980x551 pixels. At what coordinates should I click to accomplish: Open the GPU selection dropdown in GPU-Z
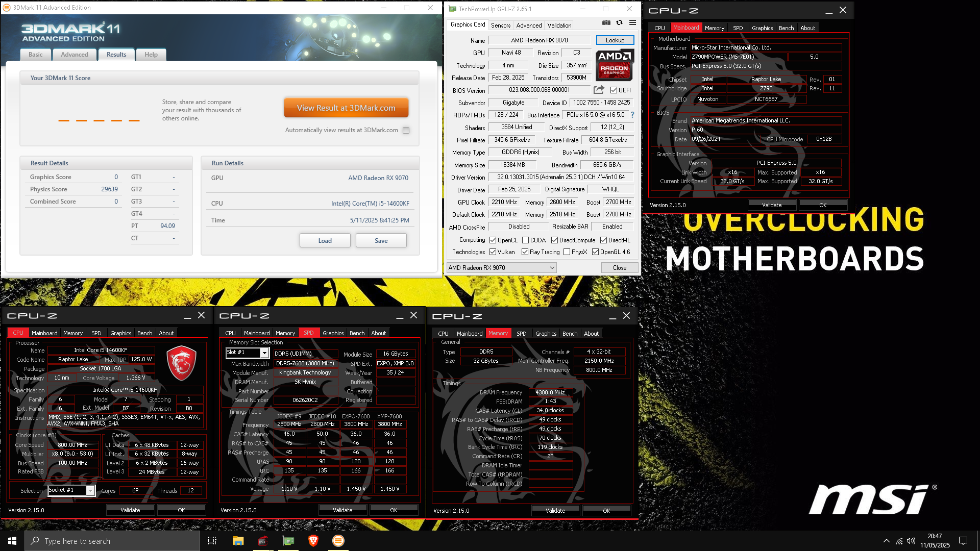(x=501, y=267)
